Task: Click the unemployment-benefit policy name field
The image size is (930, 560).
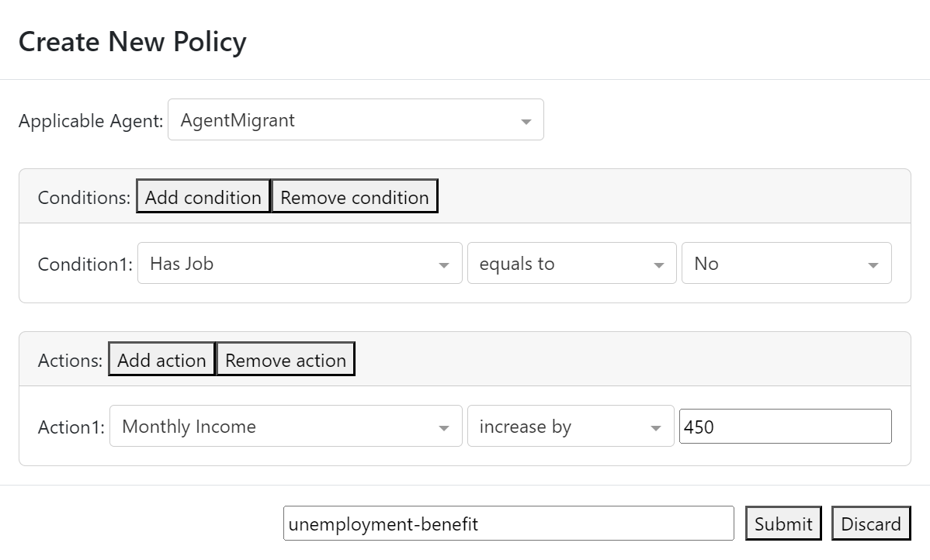Action: [x=508, y=524]
